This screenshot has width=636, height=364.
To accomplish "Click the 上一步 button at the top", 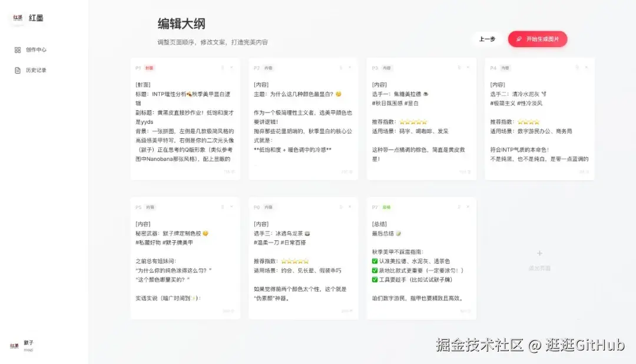I will 486,39.
